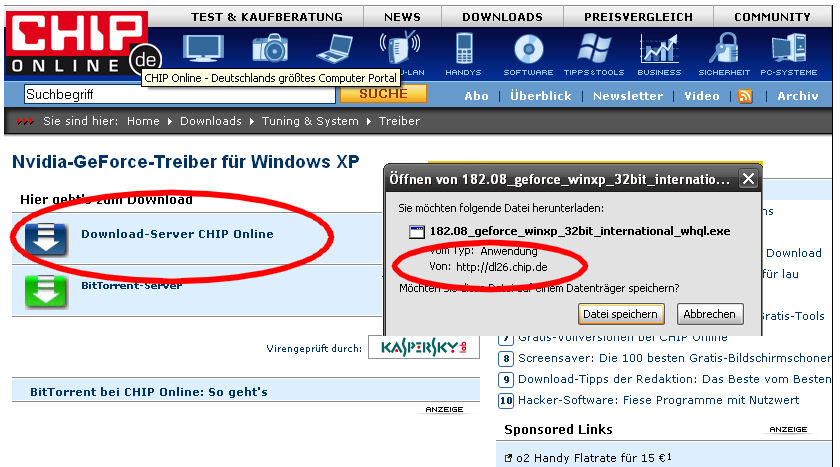This screenshot has height=467, width=840.
Task: Click the external link icon beside o2 Handy Flatrate
Action: (508, 458)
